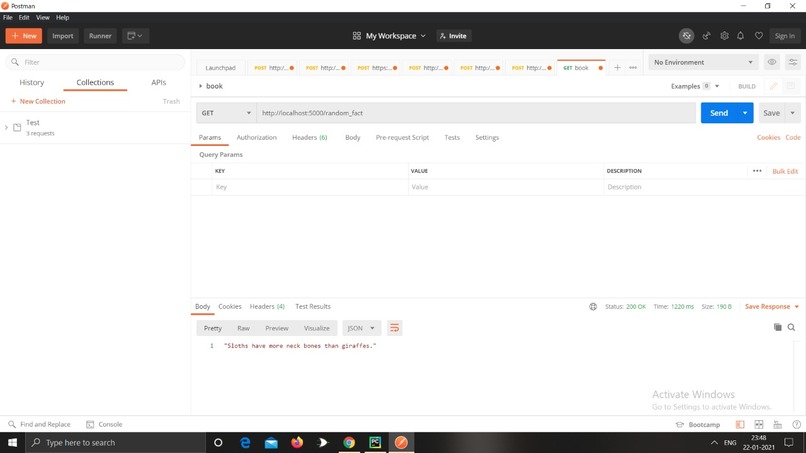Open PyCharm from the taskbar
806x453 pixels.
tap(375, 443)
